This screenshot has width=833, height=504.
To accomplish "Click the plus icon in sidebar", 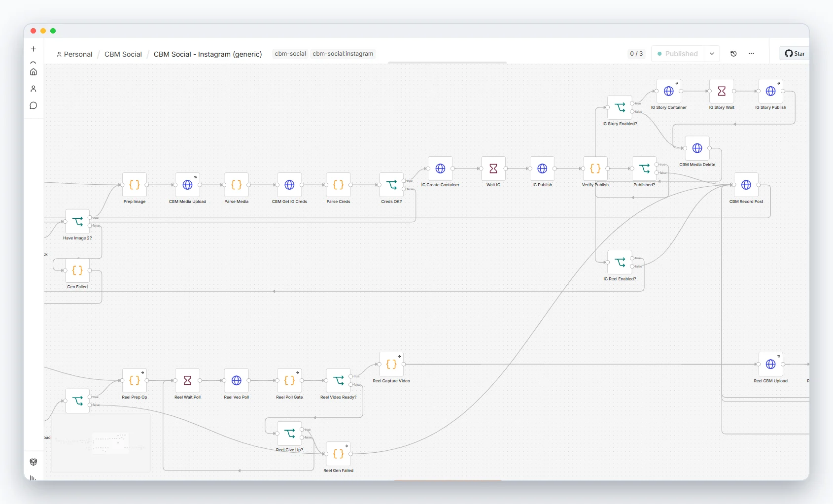I will tap(34, 49).
